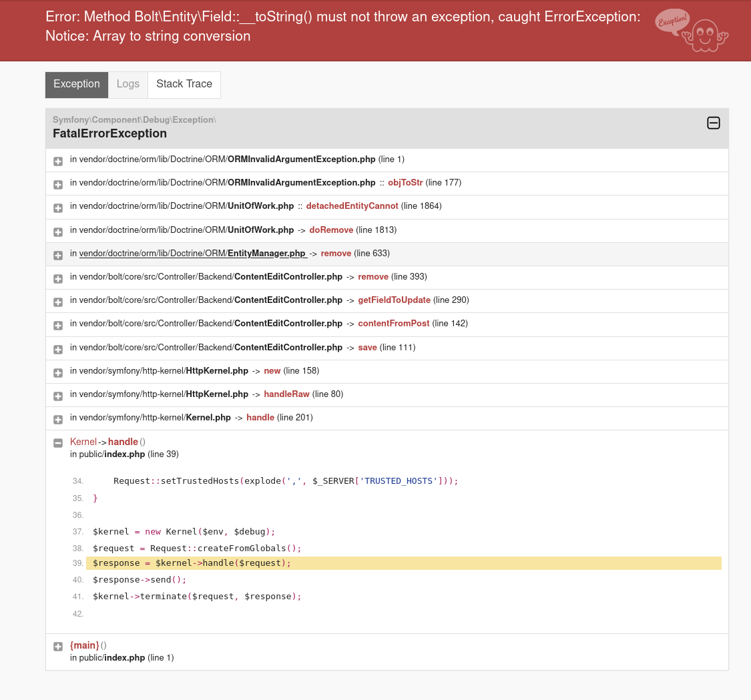
Task: Switch to the Stack Trace tab
Action: 184,84
